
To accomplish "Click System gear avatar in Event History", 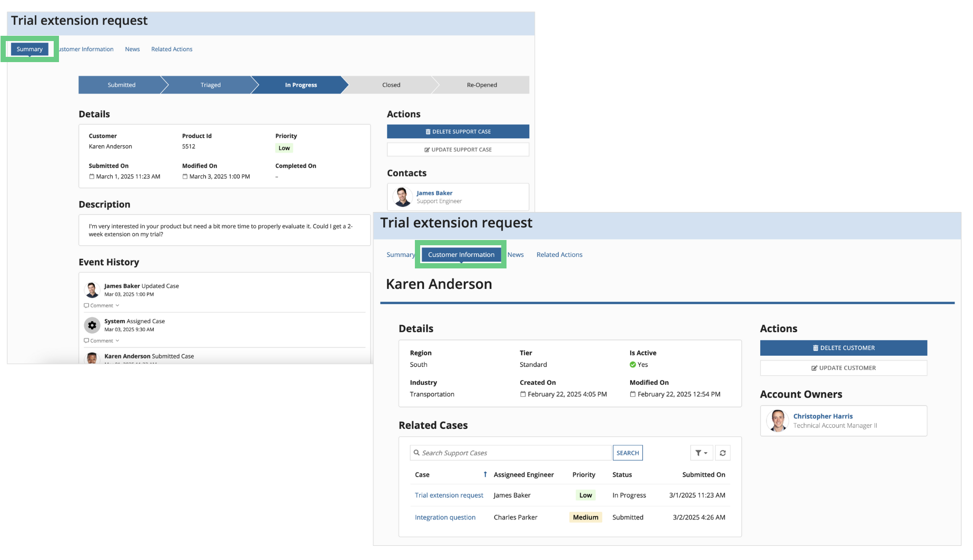I will coord(92,325).
